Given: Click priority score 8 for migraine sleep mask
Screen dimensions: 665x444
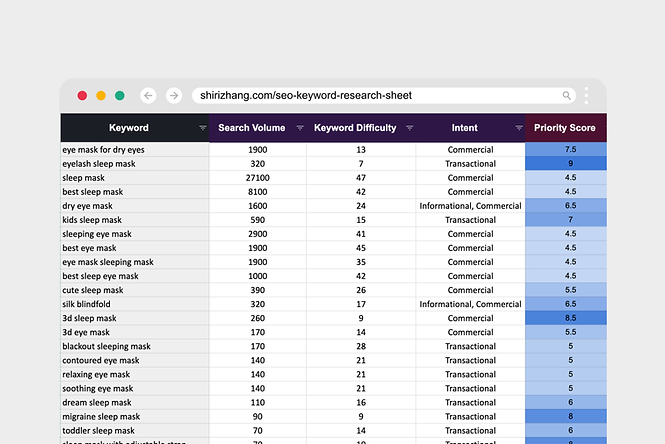Looking at the screenshot, I should [x=566, y=416].
